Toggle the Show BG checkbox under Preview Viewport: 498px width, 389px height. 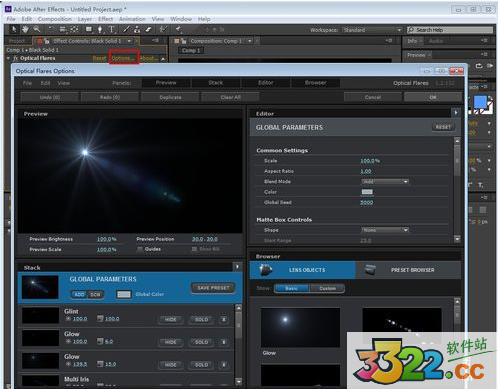pyautogui.click(x=194, y=249)
